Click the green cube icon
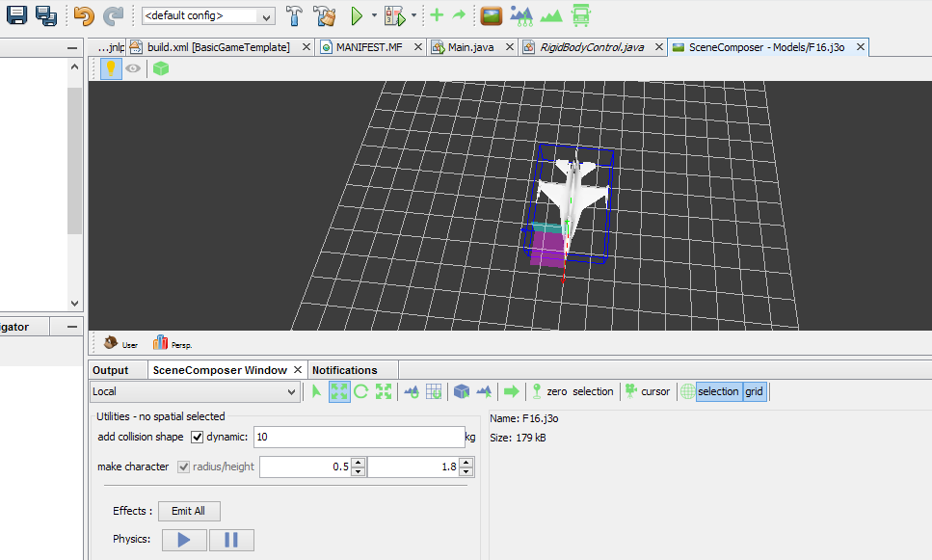The height and width of the screenshot is (560, 932). point(161,69)
